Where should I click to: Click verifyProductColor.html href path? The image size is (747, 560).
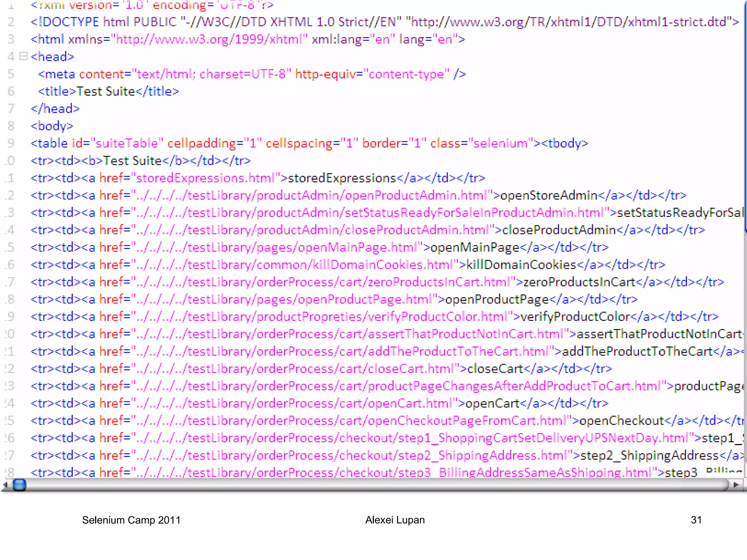click(x=322, y=316)
